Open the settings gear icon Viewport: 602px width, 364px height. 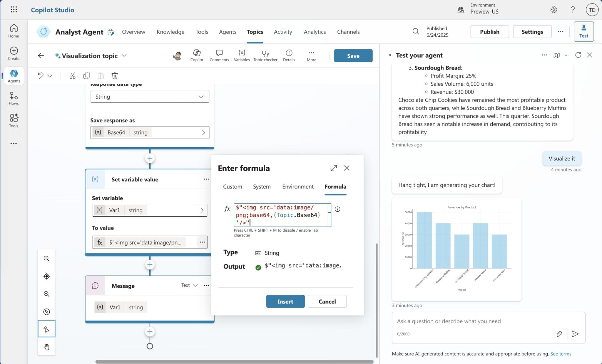(x=553, y=10)
